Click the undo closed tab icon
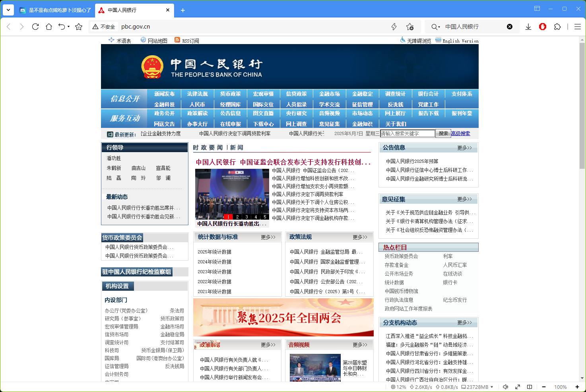 click(x=62, y=27)
